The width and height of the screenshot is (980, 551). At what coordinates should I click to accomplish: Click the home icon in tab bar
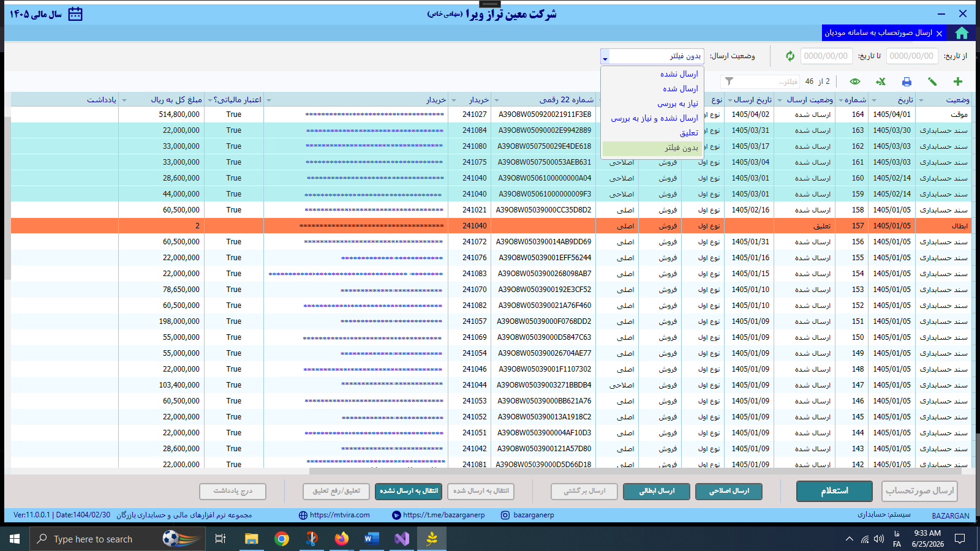coord(962,32)
